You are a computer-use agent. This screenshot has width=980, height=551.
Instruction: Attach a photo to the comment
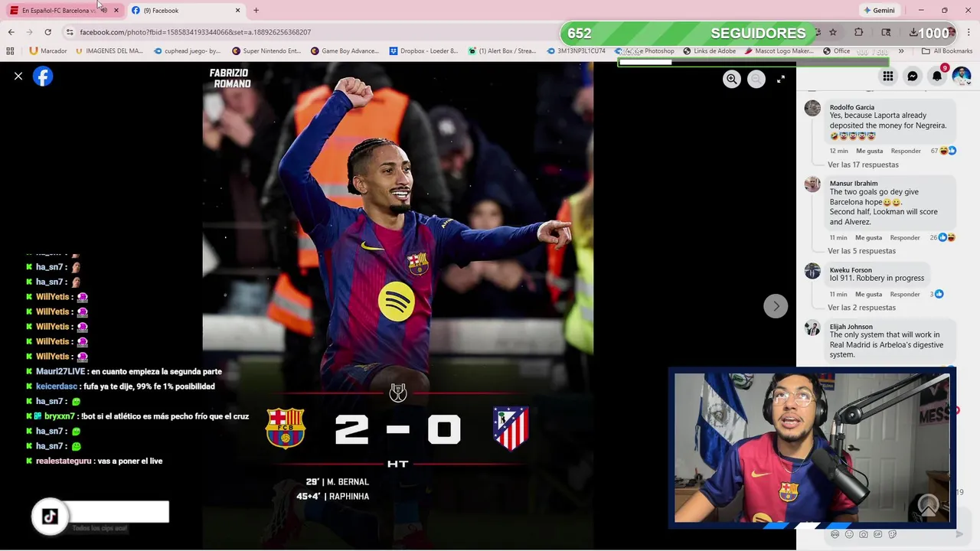864,534
